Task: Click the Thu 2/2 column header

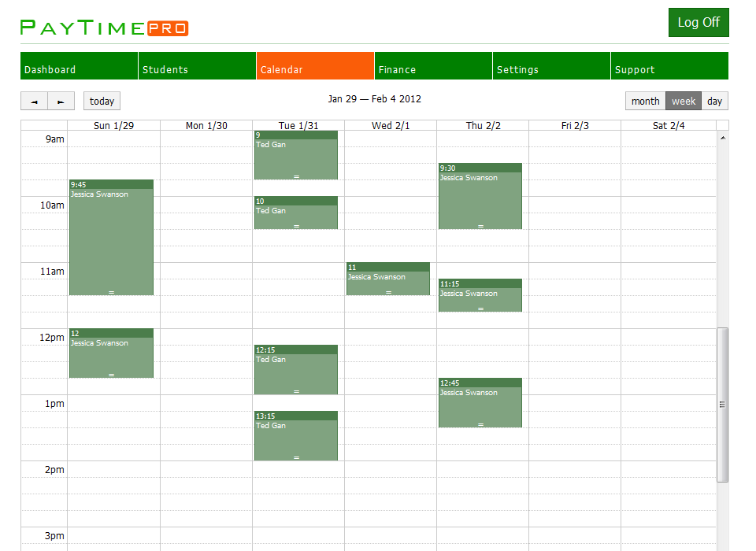Action: pos(483,125)
